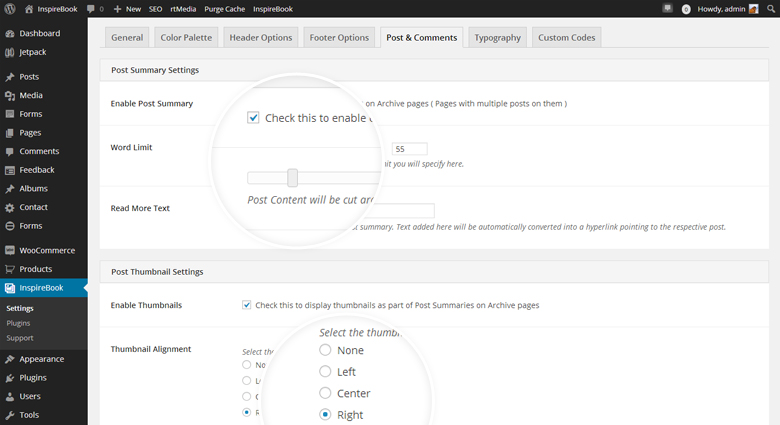Open the admin bar search icon
The width and height of the screenshot is (780, 425).
click(771, 9)
